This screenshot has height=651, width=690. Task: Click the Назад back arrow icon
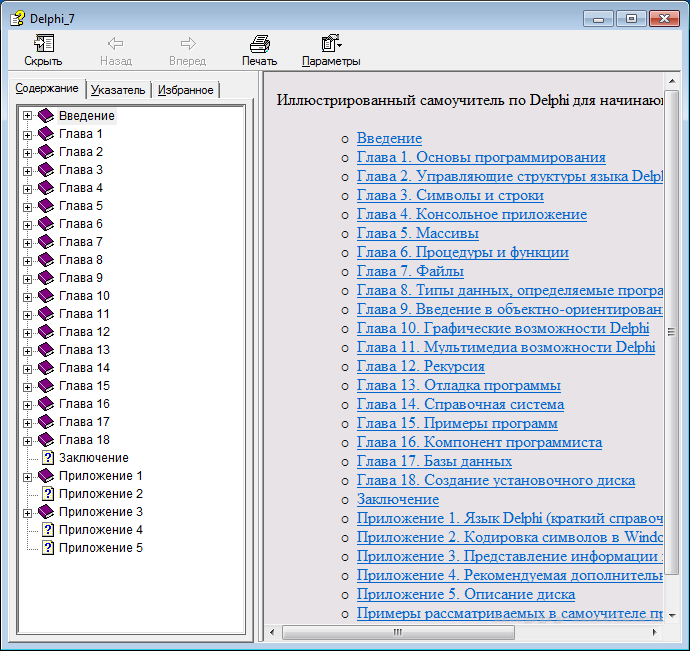tap(115, 43)
